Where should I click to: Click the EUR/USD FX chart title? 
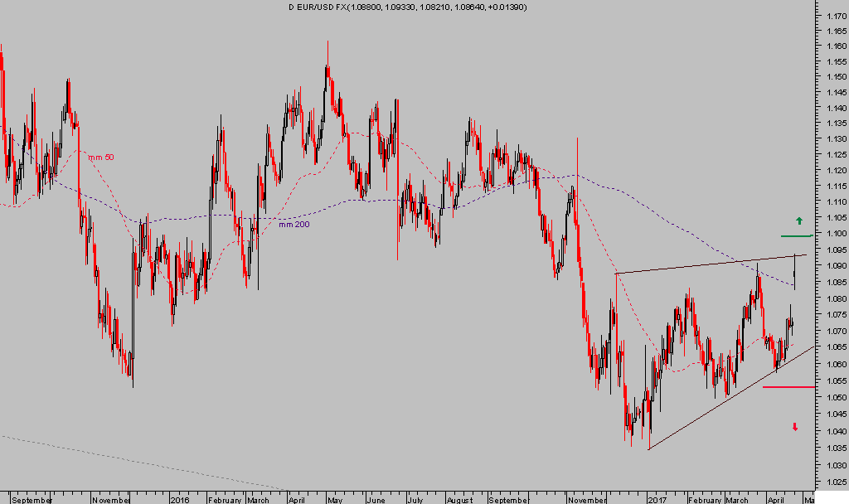pos(406,7)
